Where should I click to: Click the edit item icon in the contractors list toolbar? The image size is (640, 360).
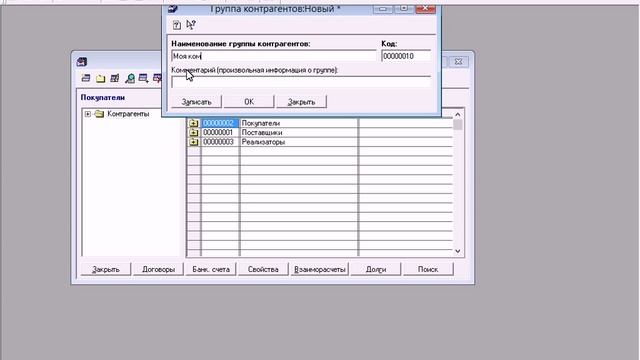click(x=115, y=78)
